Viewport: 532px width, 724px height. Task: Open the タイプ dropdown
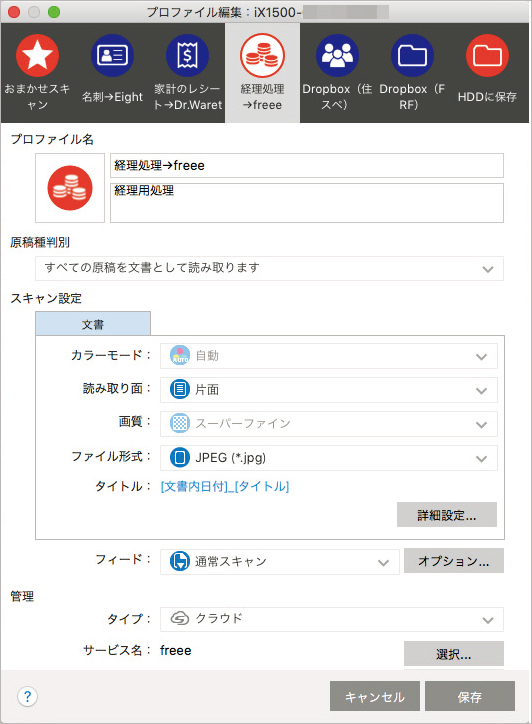[x=332, y=619]
